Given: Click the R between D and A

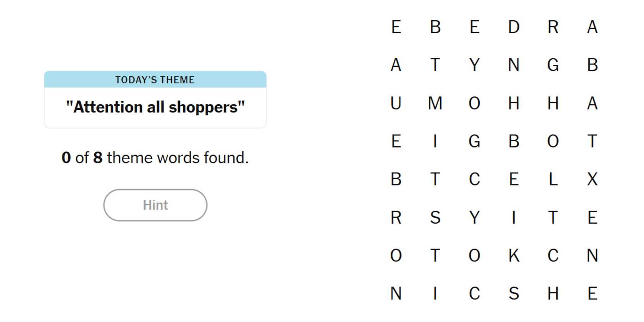Looking at the screenshot, I should click(x=553, y=27).
